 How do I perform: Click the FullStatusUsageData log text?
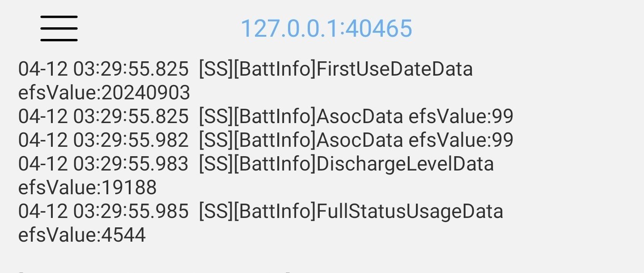point(410,211)
